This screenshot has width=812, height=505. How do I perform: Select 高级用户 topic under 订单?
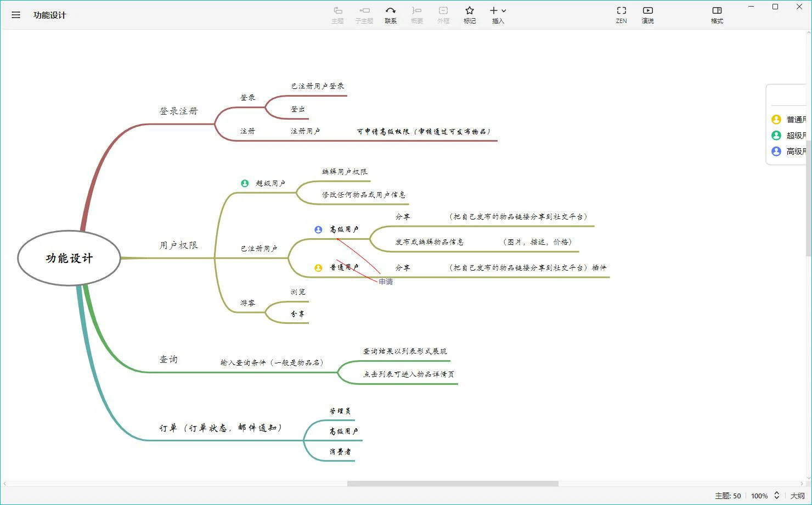pyautogui.click(x=344, y=431)
